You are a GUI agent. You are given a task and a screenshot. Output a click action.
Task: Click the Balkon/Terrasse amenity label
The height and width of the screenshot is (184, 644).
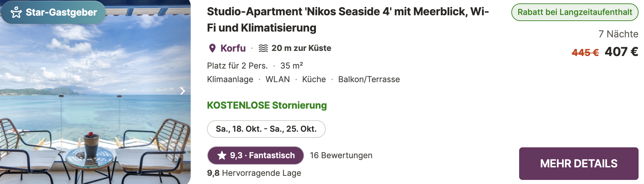(x=369, y=79)
